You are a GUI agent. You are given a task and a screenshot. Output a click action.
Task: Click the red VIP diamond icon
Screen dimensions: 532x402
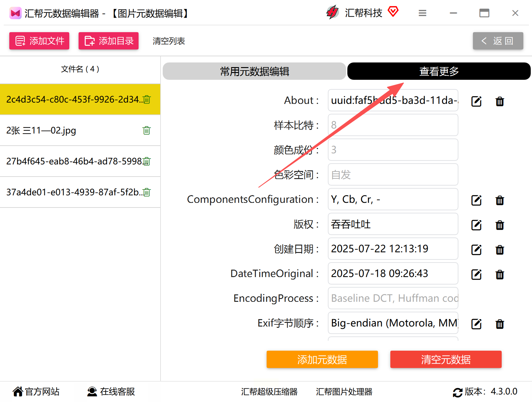pyautogui.click(x=393, y=12)
